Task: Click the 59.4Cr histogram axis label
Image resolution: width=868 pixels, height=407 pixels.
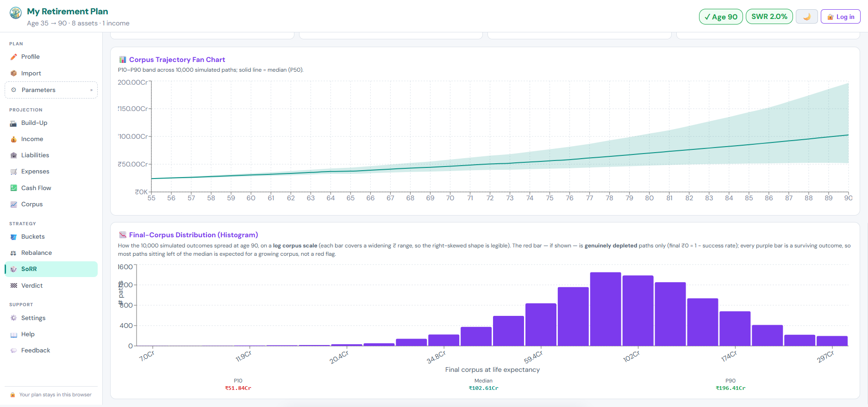Action: click(533, 357)
